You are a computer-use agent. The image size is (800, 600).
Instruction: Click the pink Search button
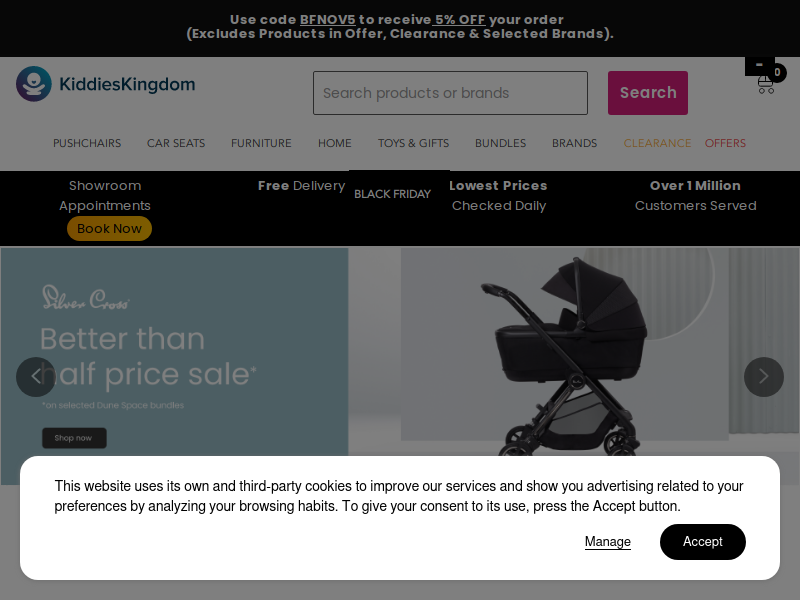click(648, 93)
